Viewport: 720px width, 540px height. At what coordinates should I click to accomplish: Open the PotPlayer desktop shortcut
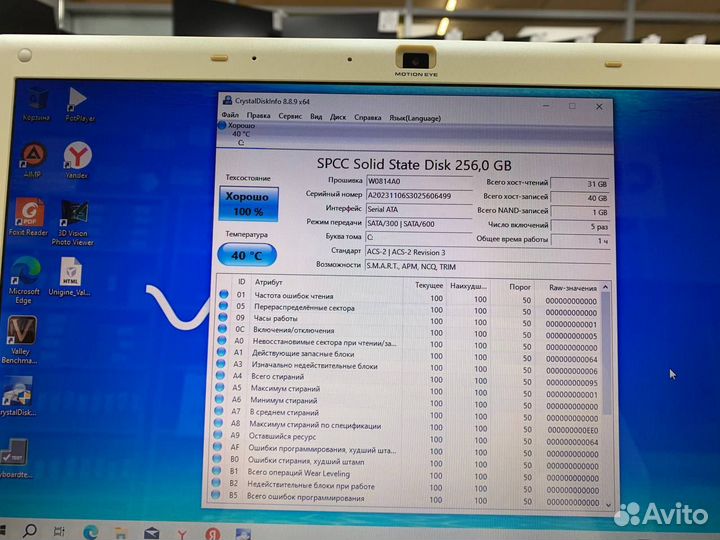click(x=79, y=105)
